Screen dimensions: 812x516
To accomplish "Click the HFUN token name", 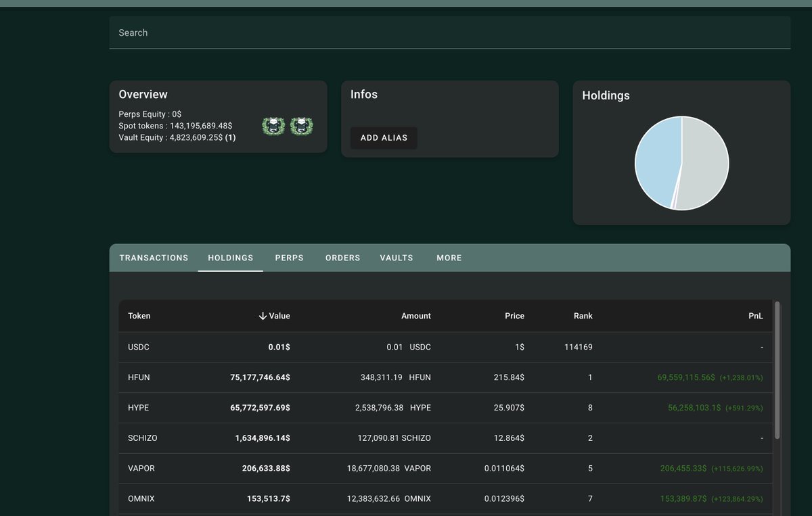I will (x=139, y=377).
